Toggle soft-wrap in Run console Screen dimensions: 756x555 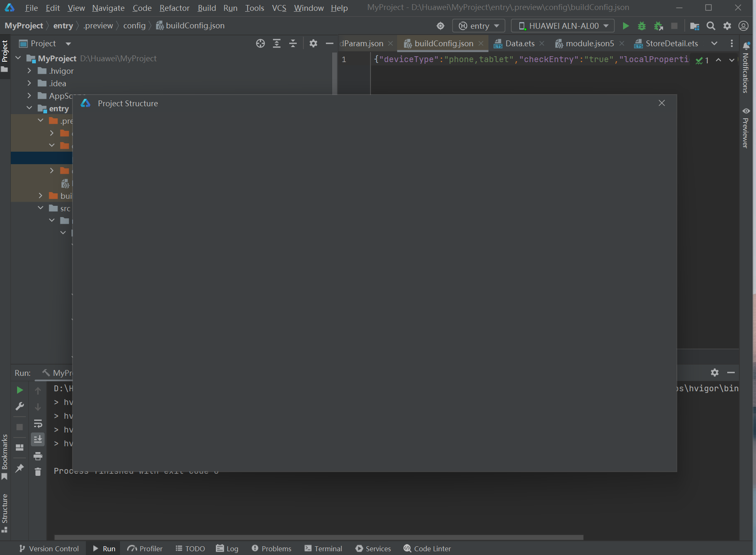(x=38, y=424)
